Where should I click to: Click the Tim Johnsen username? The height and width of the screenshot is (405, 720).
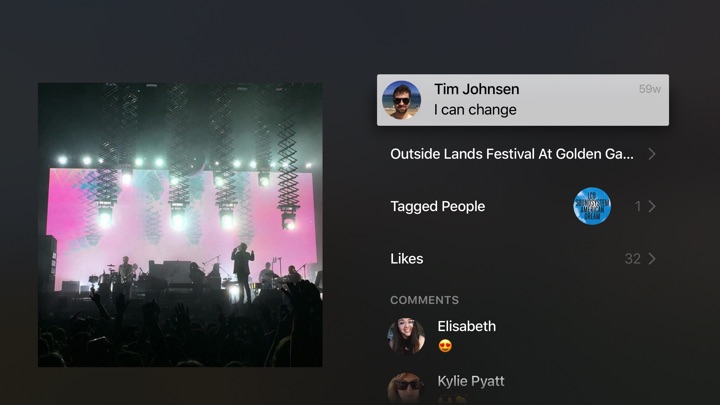[x=476, y=89]
